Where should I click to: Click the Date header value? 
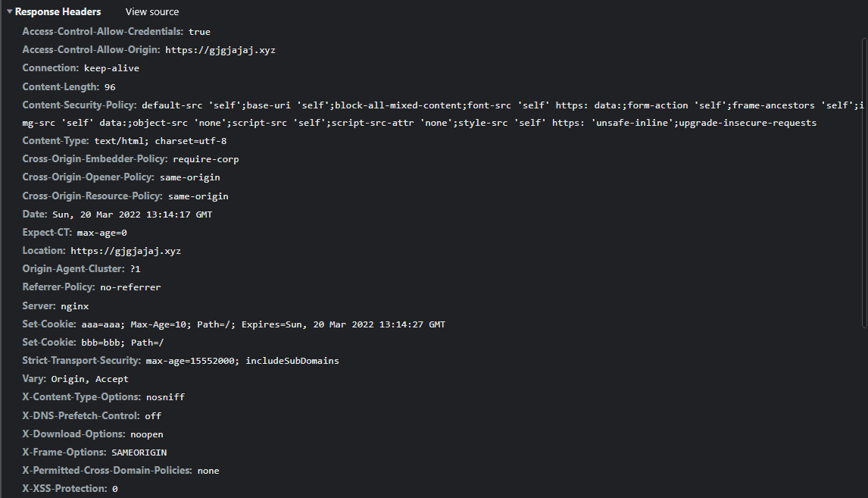pos(132,215)
